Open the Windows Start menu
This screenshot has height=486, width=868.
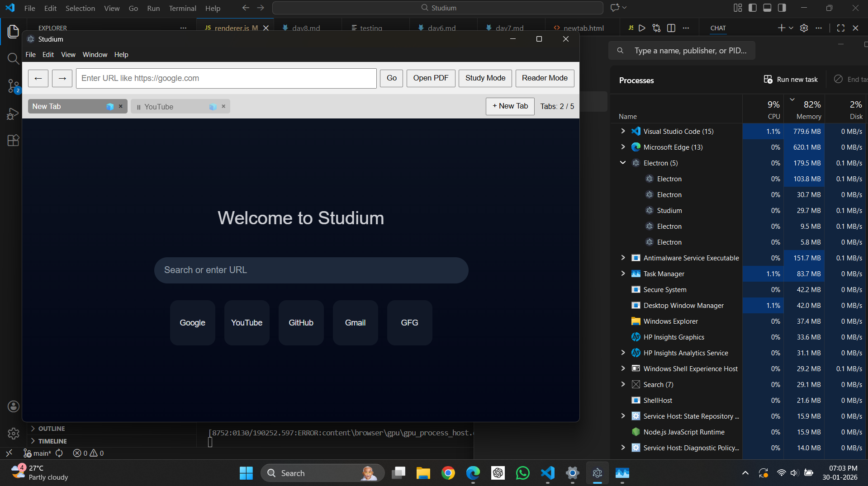(246, 473)
